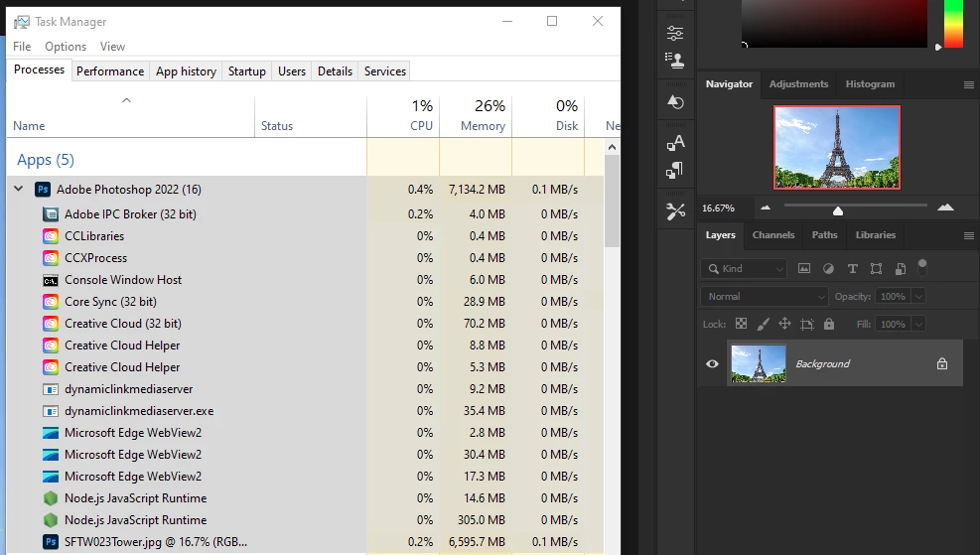Switch to the Adjustments tab in Photoshop
980x555 pixels.
coord(798,83)
